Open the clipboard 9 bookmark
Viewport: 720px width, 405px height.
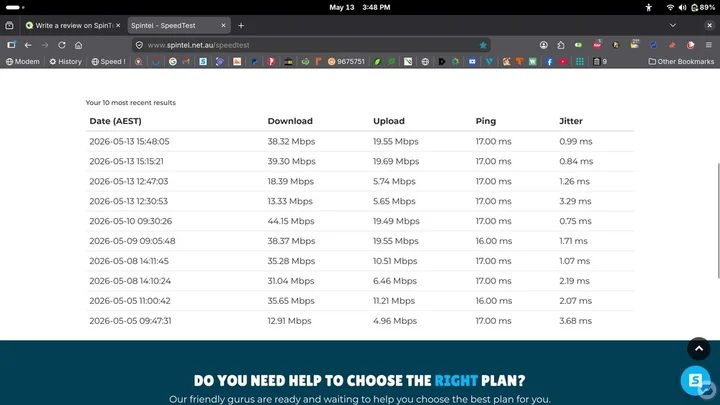click(600, 62)
